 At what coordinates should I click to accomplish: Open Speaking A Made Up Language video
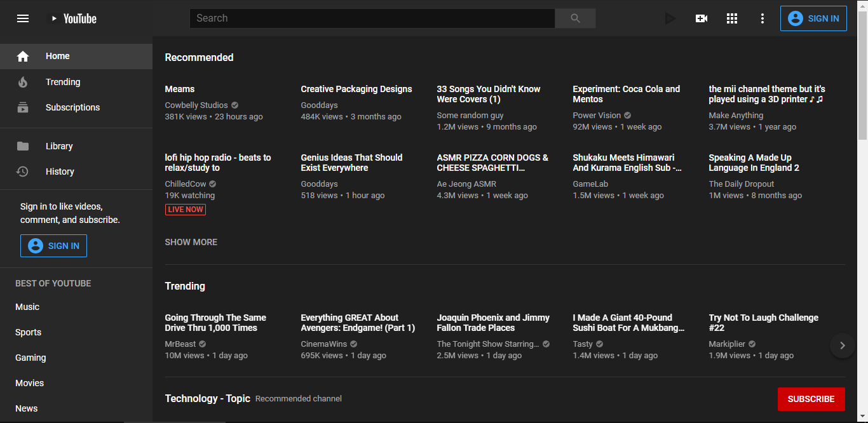click(754, 163)
